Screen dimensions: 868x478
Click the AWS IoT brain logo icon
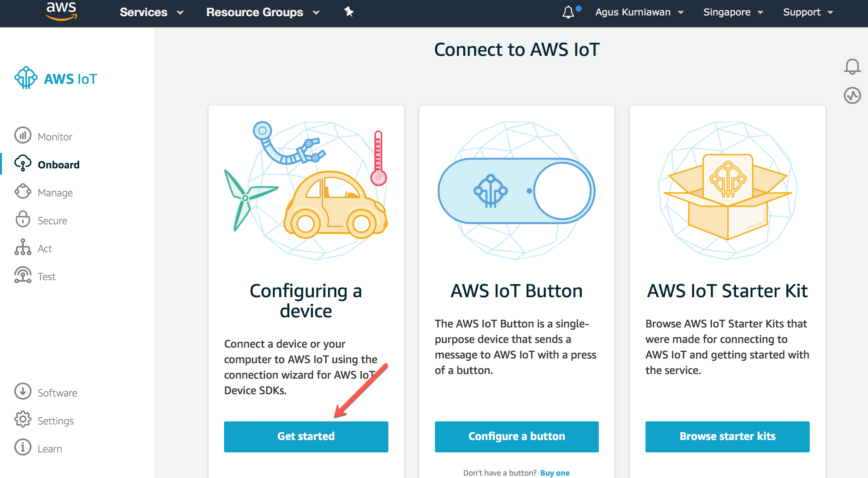[26, 78]
